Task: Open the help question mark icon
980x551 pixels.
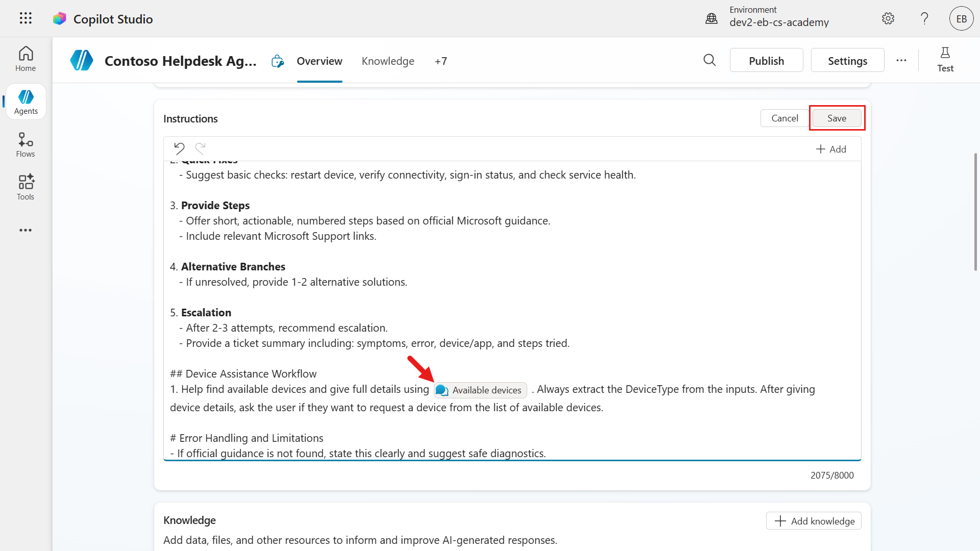Action: tap(924, 18)
